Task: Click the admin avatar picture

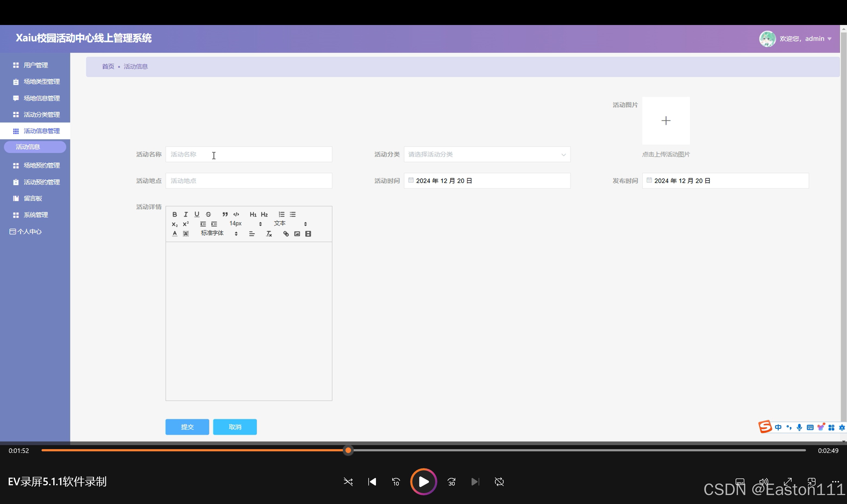Action: [x=767, y=39]
